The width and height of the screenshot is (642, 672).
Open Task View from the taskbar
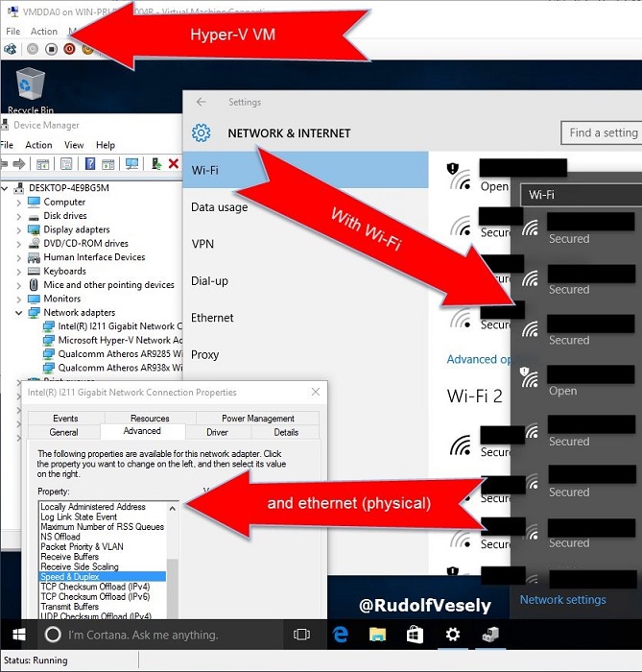pyautogui.click(x=301, y=635)
